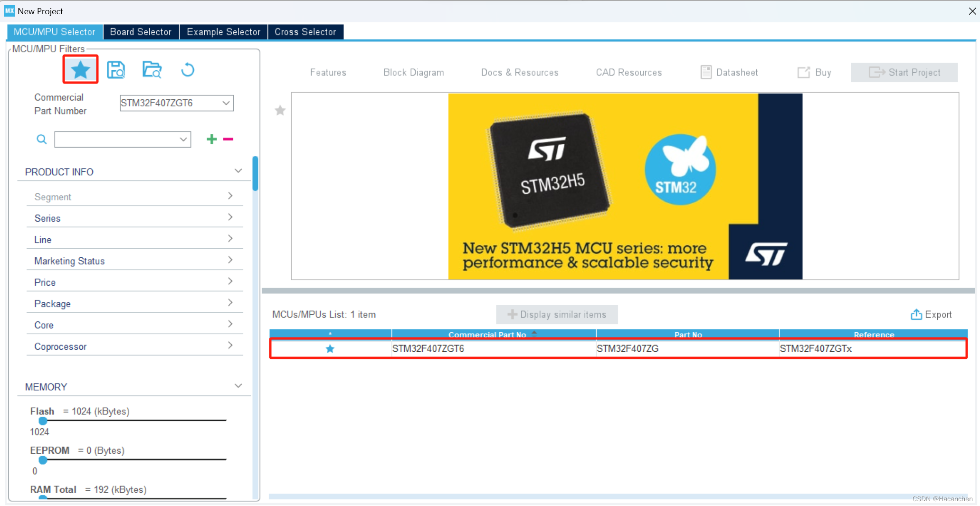The height and width of the screenshot is (506, 980).
Task: Toggle the gray favorite star beside banner
Action: point(280,110)
